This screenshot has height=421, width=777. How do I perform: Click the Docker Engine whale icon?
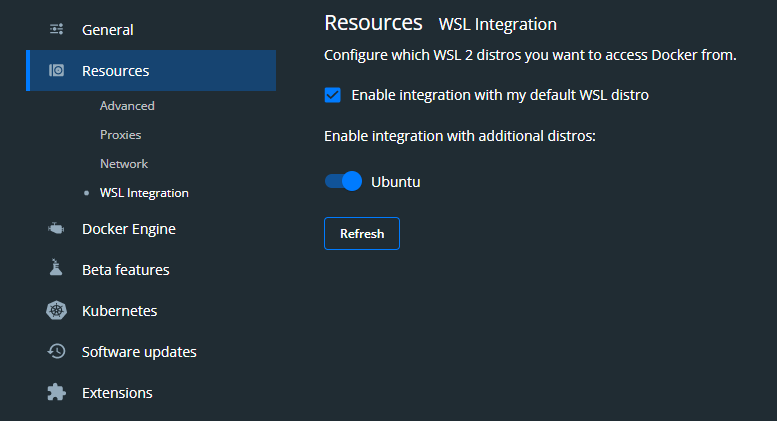[56, 228]
